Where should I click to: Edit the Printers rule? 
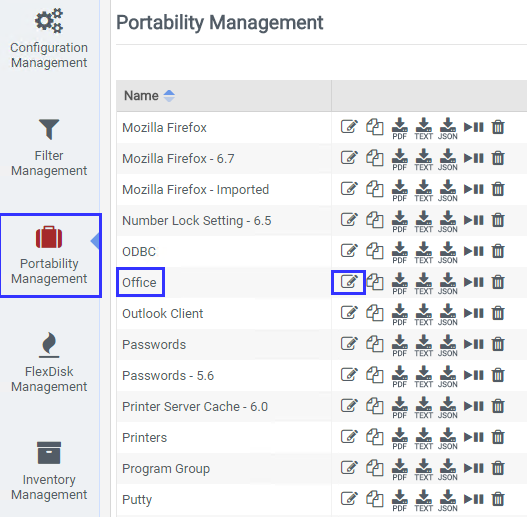tap(349, 437)
